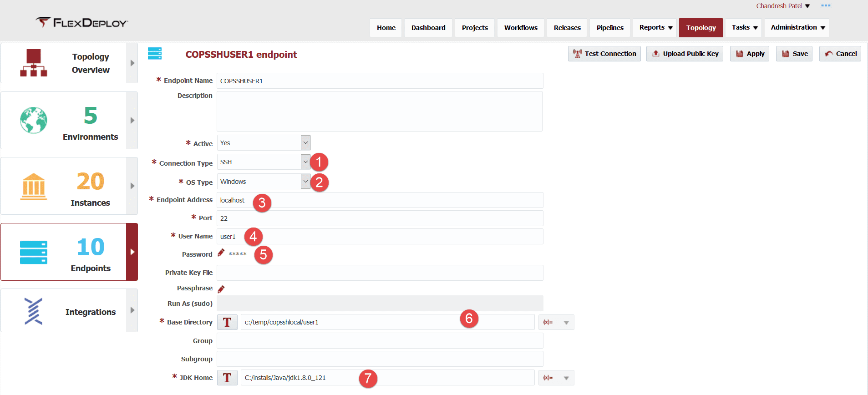Toggle text mode for JDK Home
This screenshot has height=395, width=868.
[227, 378]
